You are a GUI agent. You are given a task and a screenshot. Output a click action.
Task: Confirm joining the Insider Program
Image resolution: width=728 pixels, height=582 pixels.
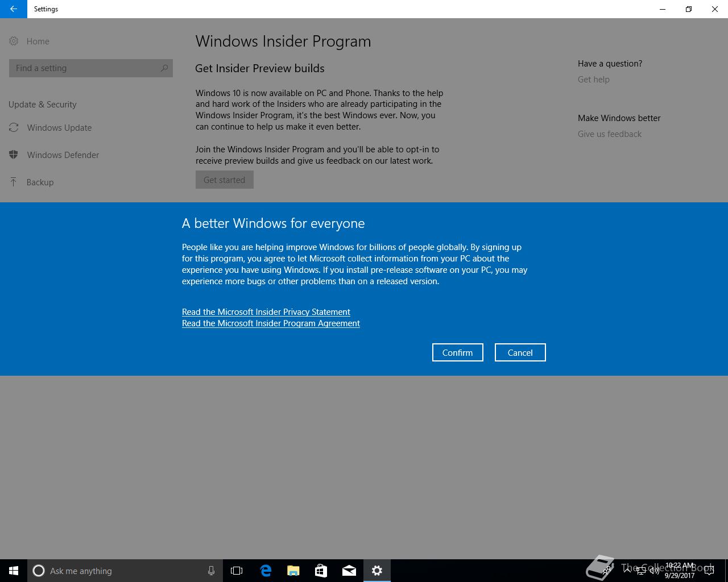click(458, 352)
